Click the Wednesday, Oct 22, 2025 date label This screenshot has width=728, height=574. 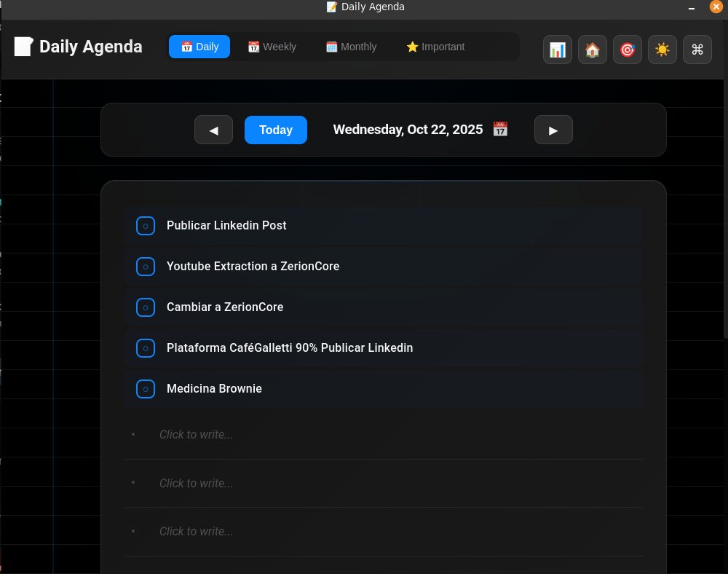[x=408, y=130]
